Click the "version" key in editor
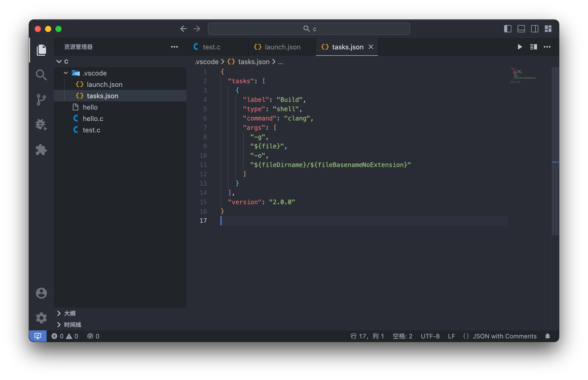Screen dimensions: 588x380 (245, 202)
